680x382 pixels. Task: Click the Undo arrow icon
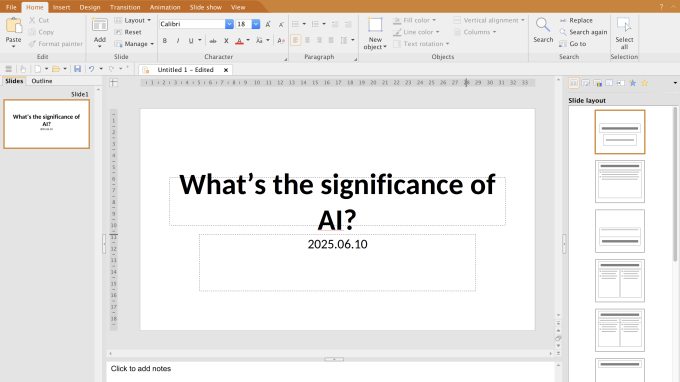pyautogui.click(x=92, y=69)
